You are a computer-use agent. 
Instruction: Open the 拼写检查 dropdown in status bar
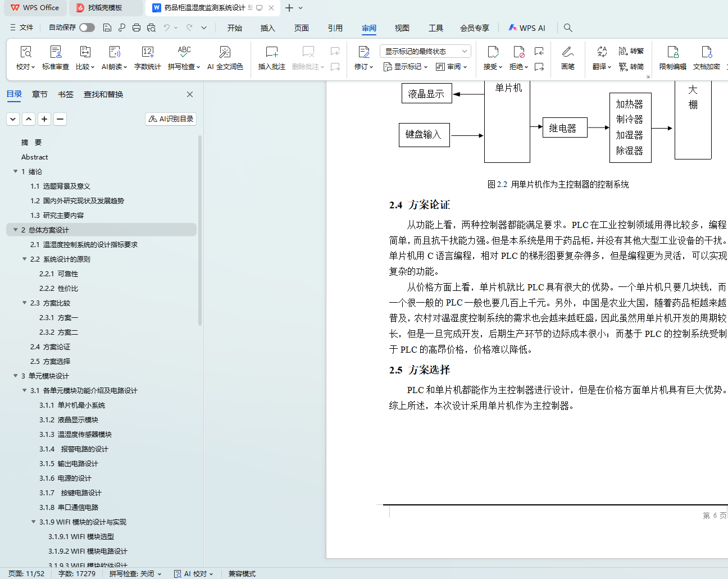135,573
